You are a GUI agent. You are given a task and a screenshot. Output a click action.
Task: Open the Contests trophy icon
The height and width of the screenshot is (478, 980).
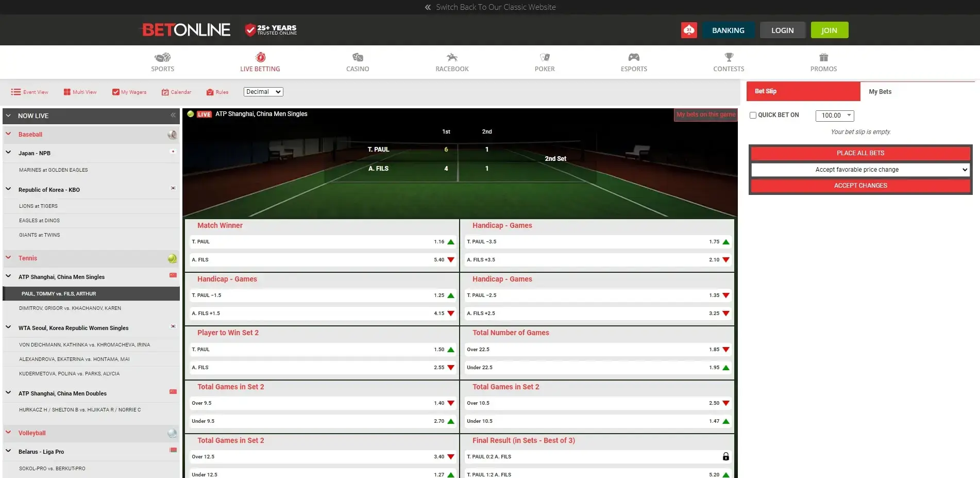click(x=729, y=58)
